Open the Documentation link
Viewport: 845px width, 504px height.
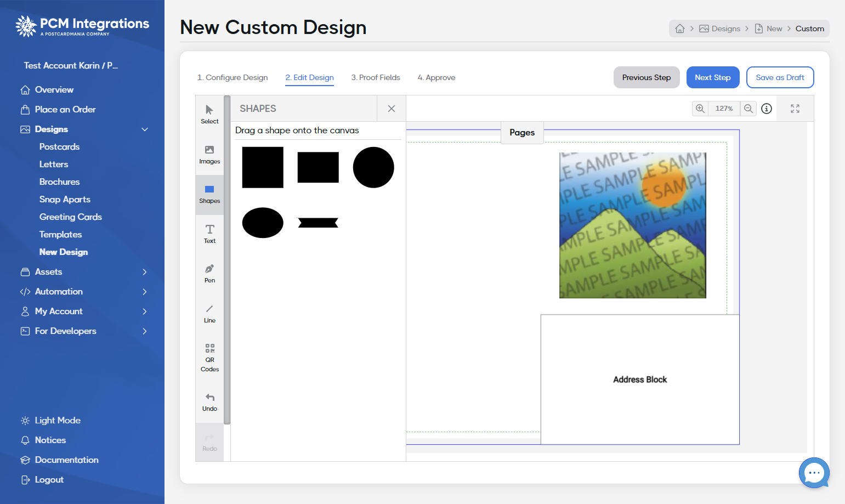(x=59, y=460)
